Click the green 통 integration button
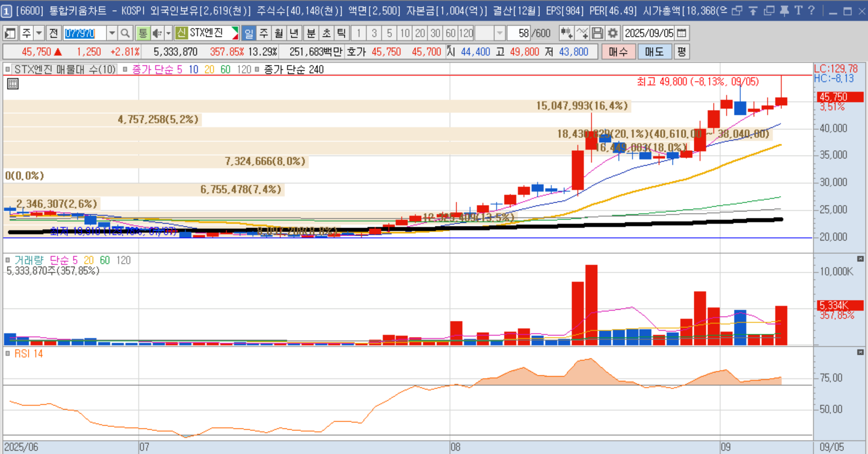868x454 pixels. tap(143, 33)
